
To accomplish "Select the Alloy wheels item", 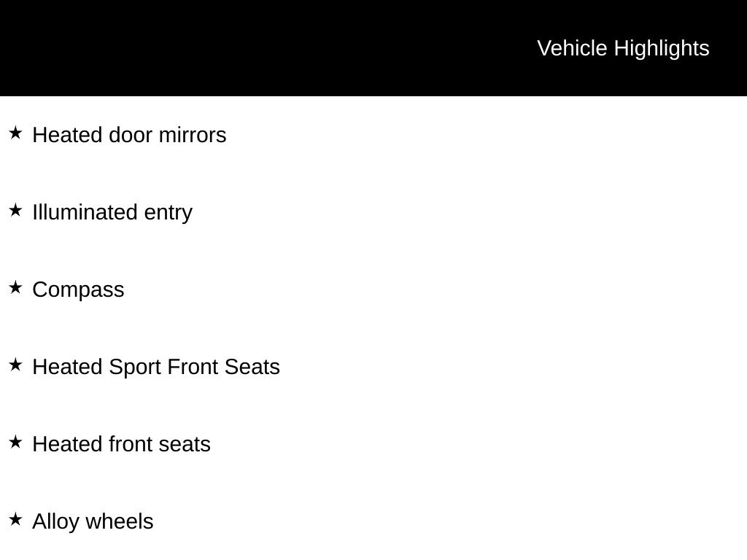I will (93, 521).
